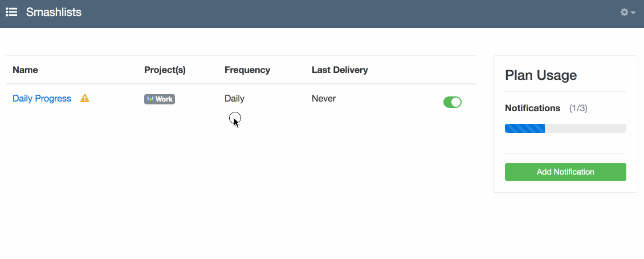
Task: Click the Name column header
Action: [26, 70]
